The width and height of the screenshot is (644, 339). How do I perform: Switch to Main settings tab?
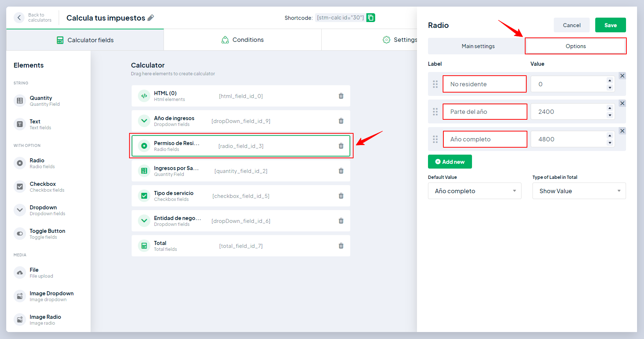[478, 46]
